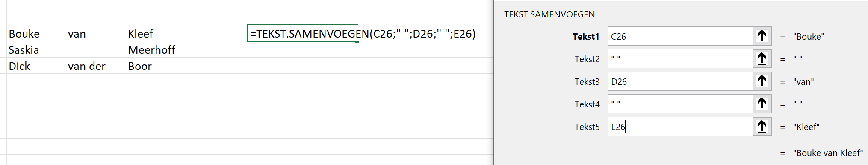Select the Tekst3 field containing D26
The image size is (868, 165).
click(x=680, y=81)
